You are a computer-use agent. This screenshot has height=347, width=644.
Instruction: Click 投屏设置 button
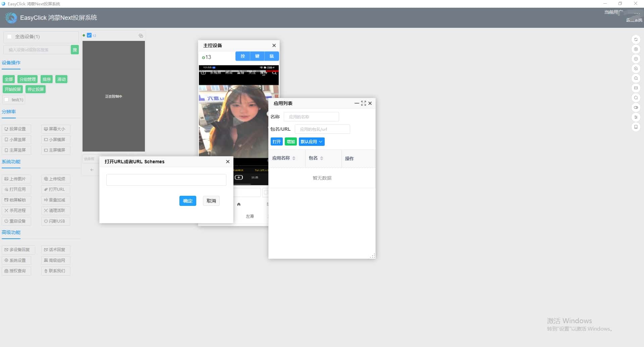coord(16,129)
